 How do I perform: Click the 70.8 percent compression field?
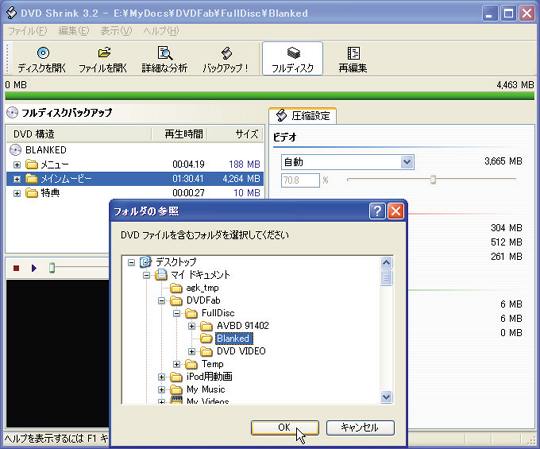(300, 180)
